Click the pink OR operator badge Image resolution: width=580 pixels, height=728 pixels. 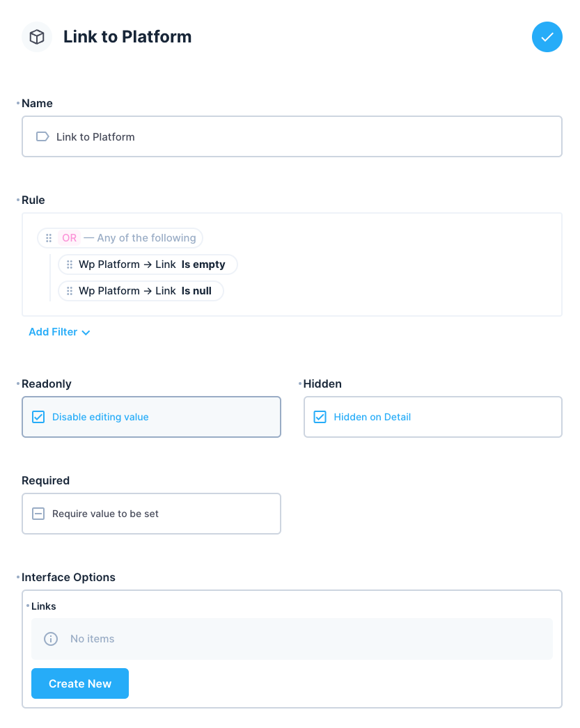tap(68, 237)
